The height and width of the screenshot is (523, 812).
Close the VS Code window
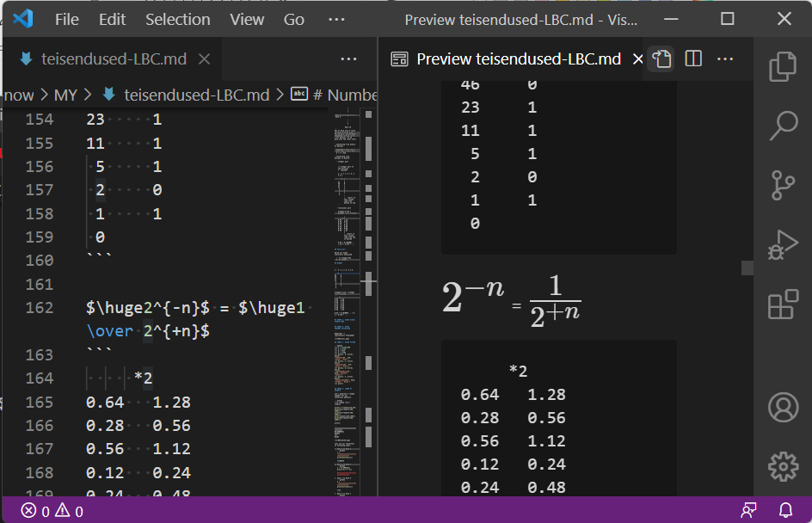[784, 19]
